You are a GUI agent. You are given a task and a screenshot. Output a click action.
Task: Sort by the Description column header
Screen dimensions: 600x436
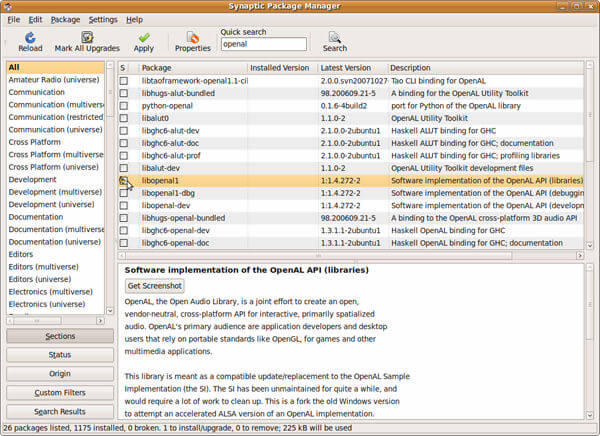pos(486,68)
